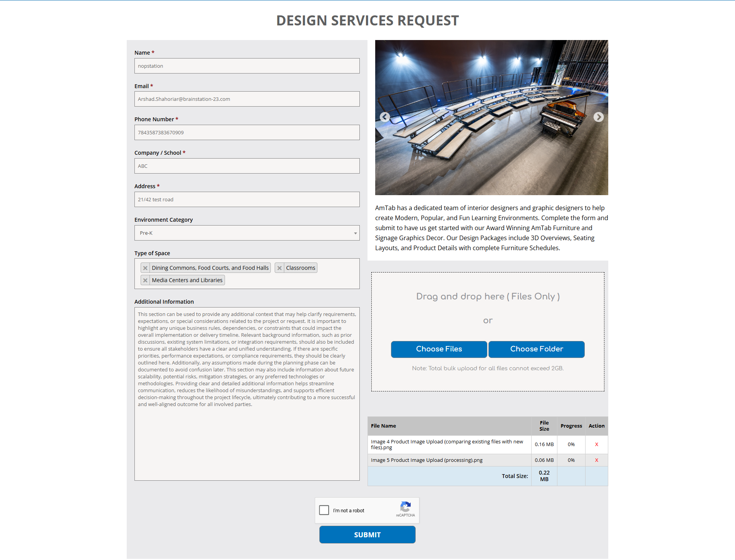
Task: Click into the Name input field
Action: click(x=247, y=66)
